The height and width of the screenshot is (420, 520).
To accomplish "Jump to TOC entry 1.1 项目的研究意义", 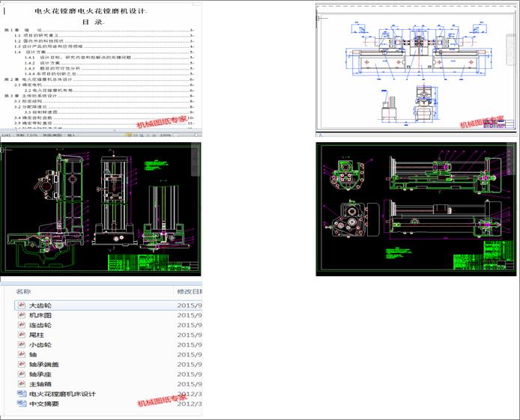I will [104, 35].
